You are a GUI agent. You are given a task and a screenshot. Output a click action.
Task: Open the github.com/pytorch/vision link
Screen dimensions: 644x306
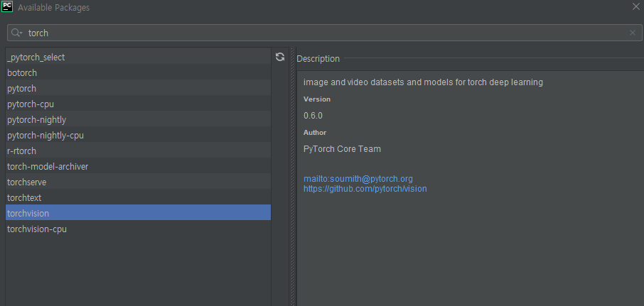(x=365, y=189)
